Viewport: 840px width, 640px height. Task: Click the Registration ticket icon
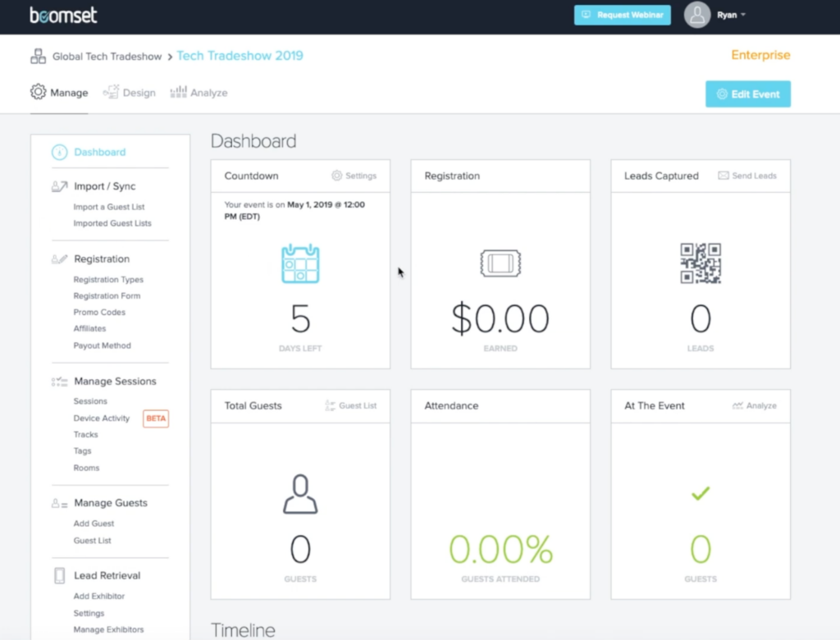click(x=500, y=263)
